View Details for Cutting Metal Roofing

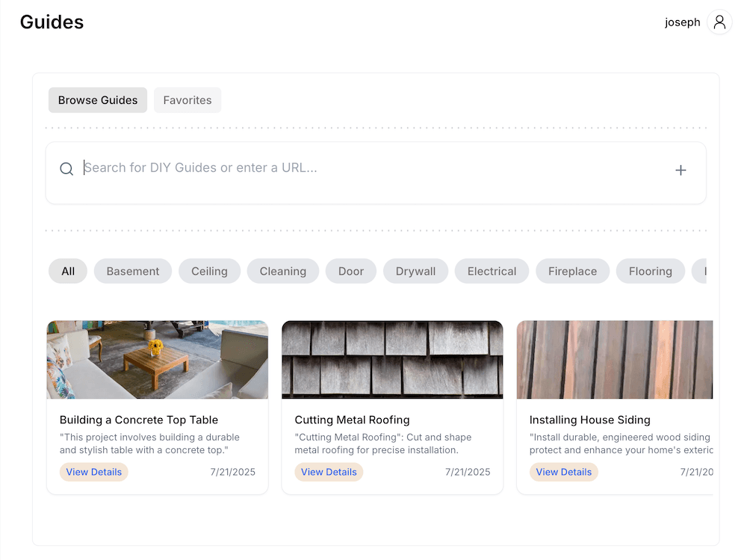point(329,472)
